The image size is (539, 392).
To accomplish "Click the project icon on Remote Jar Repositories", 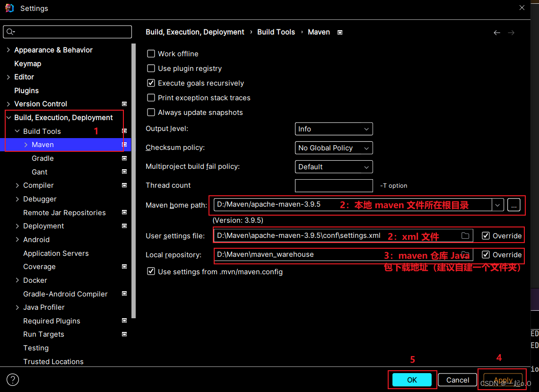I will click(124, 212).
